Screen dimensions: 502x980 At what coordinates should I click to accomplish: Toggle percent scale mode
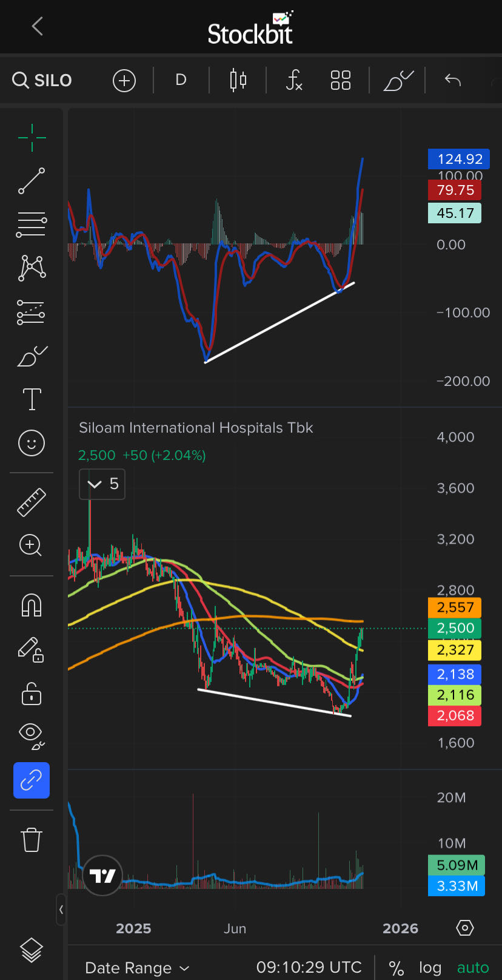pos(396,968)
